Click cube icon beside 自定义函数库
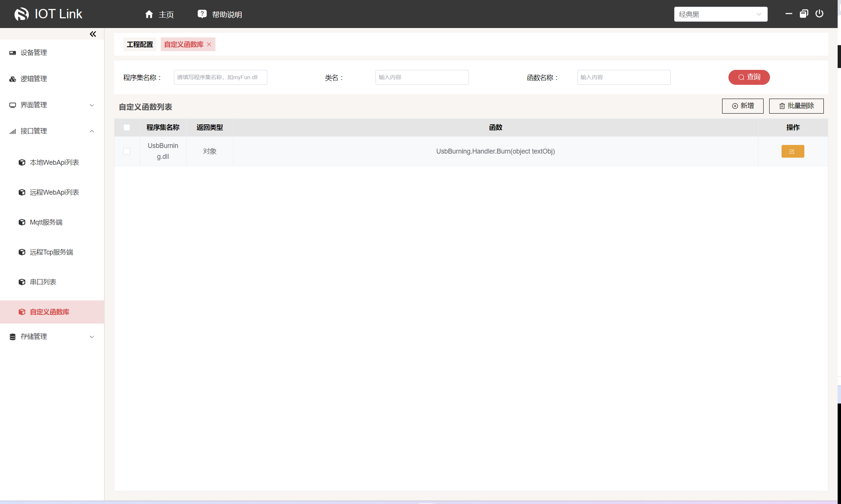The height and width of the screenshot is (504, 841). click(22, 312)
